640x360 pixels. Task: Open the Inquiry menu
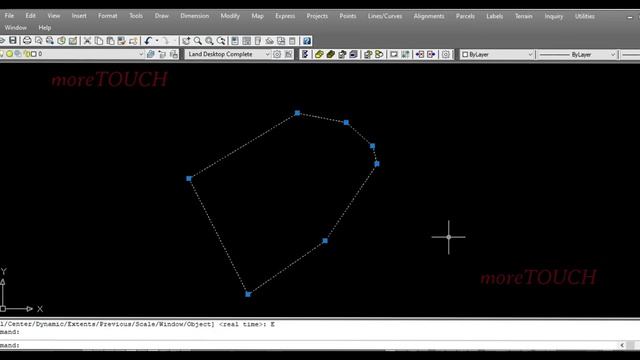pos(553,16)
